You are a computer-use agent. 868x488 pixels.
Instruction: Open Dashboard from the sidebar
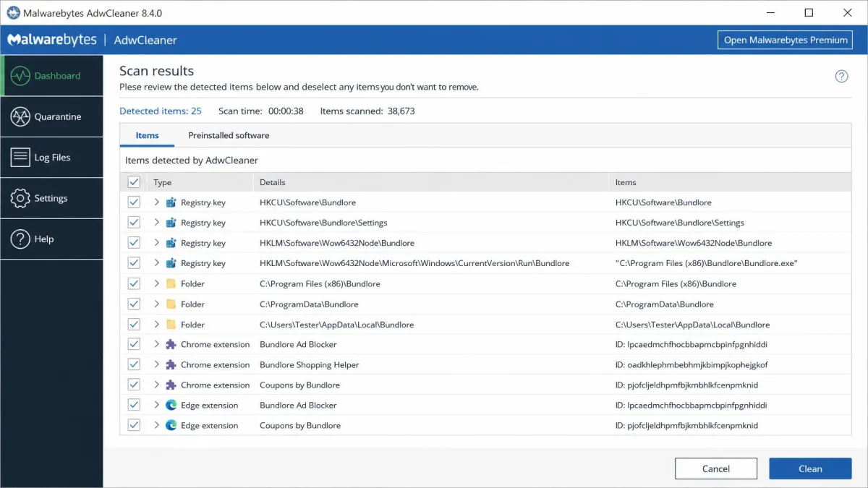tap(52, 76)
